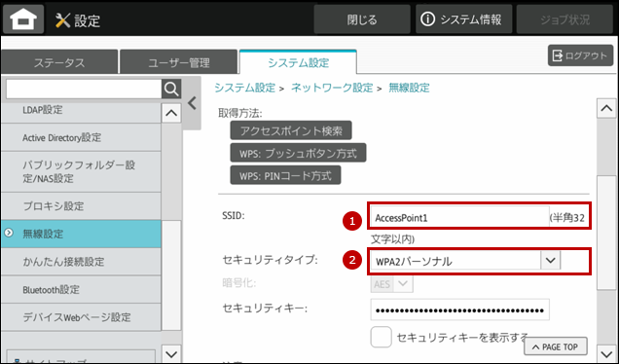Click main pane scroll down arrow
Screen dimensions: 619x364
(606, 353)
